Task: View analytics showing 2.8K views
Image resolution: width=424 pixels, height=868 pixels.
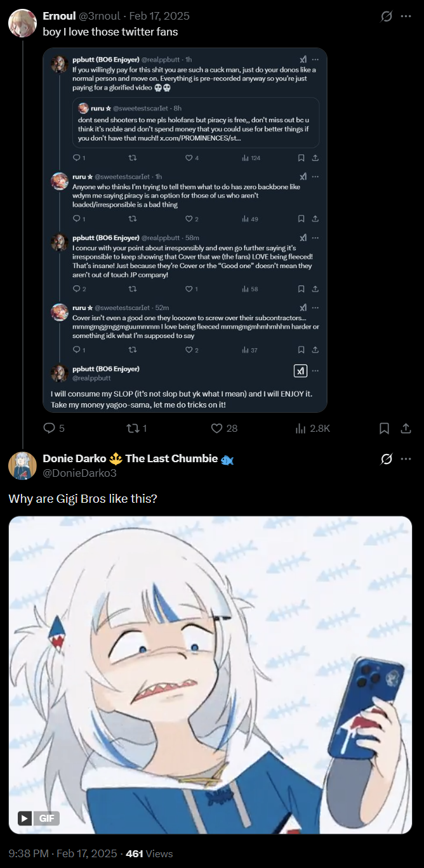Action: pos(313,429)
